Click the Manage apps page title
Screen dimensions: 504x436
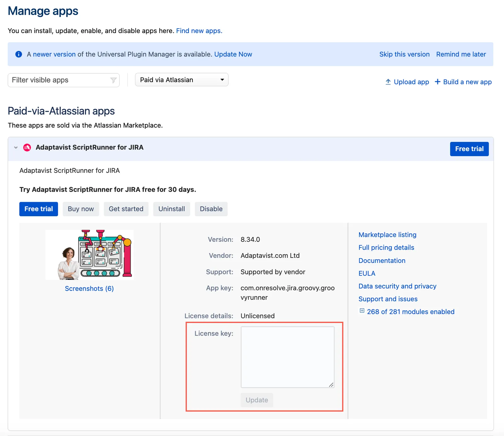click(43, 11)
